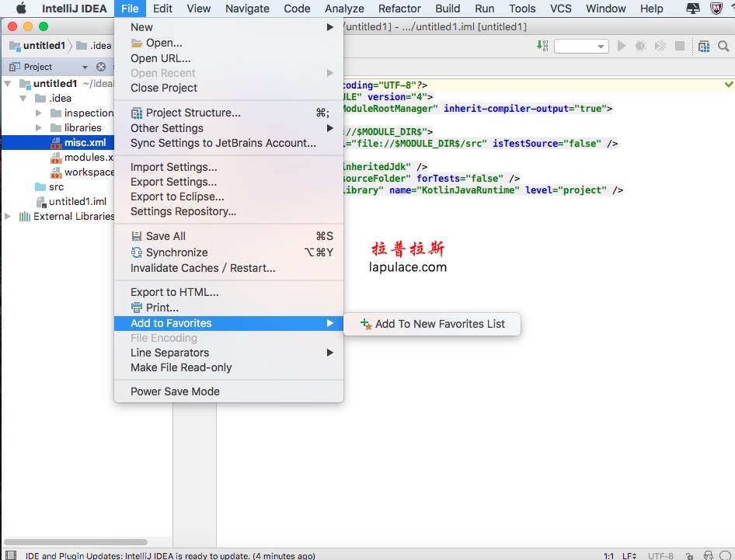Viewport: 735px width, 560px height.
Task: Open Project Structure toolbar icon
Action: tap(704, 46)
